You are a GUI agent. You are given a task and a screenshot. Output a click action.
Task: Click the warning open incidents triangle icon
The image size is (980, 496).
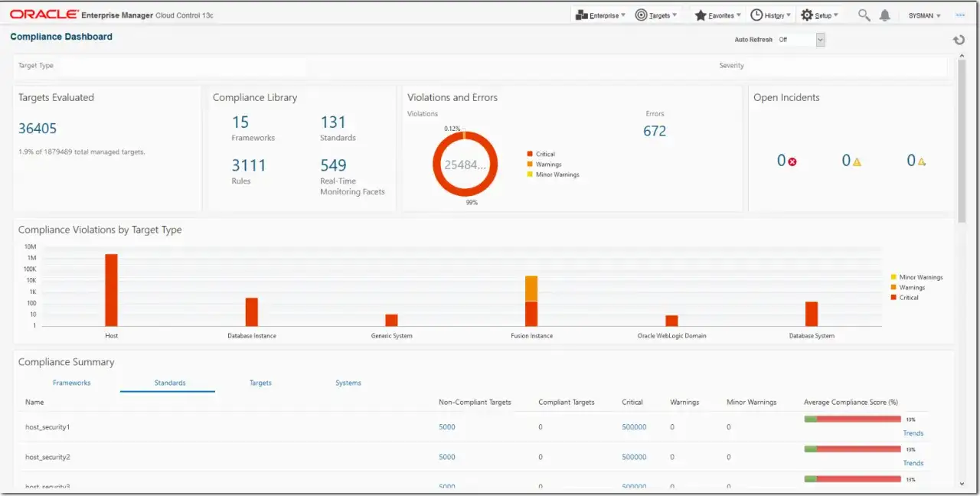pyautogui.click(x=857, y=162)
